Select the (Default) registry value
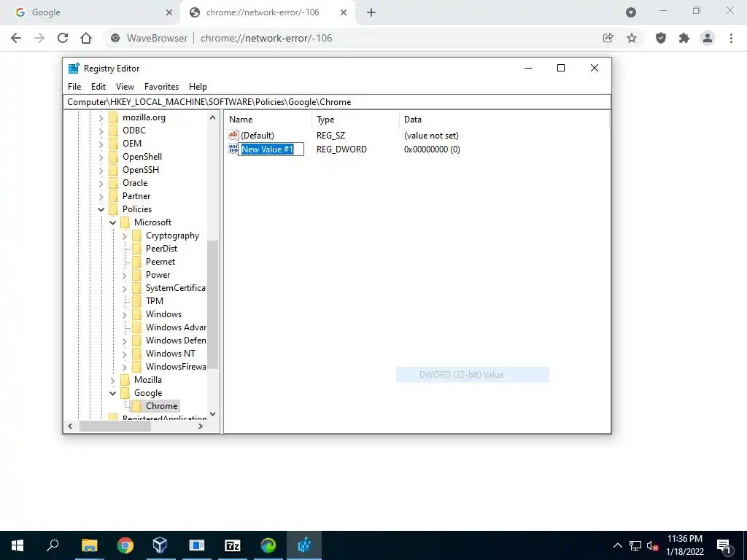 (258, 136)
